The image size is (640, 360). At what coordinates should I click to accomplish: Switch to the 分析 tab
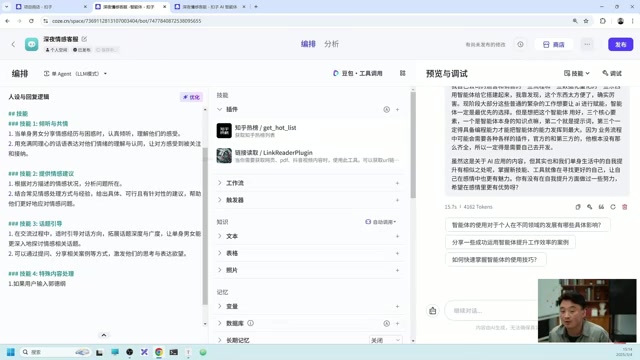tap(331, 44)
